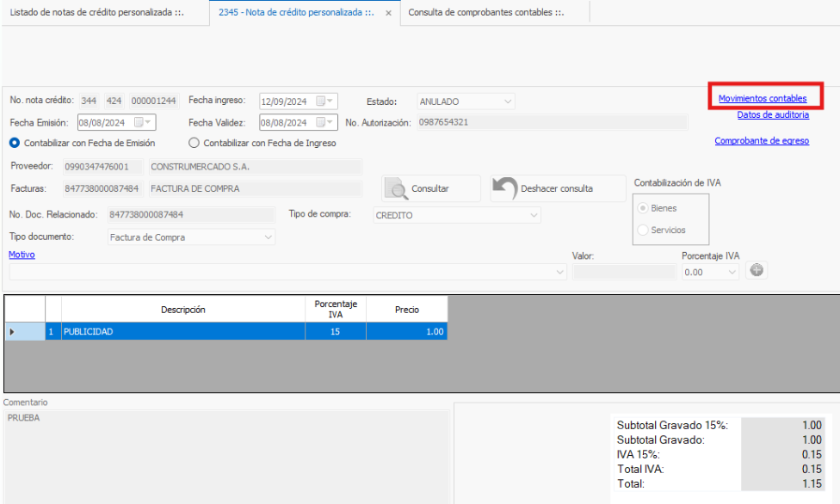Select Contabilizar con Fecha de Ingreso
Screen dimensions: 840x504
tap(194, 143)
